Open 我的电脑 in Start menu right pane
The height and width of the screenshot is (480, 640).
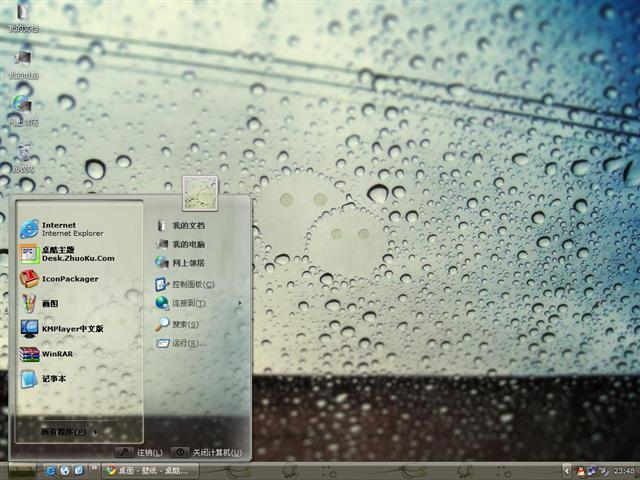pos(180,244)
